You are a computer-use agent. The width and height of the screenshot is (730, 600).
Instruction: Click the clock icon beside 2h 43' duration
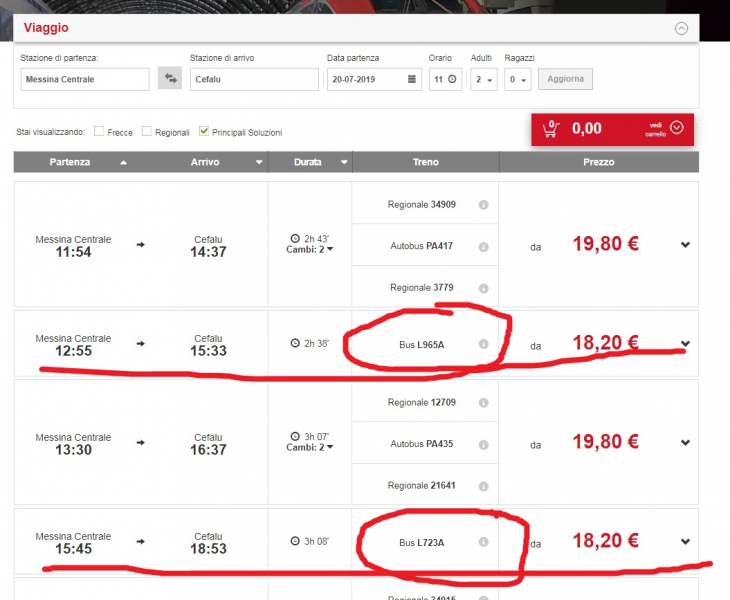click(295, 238)
